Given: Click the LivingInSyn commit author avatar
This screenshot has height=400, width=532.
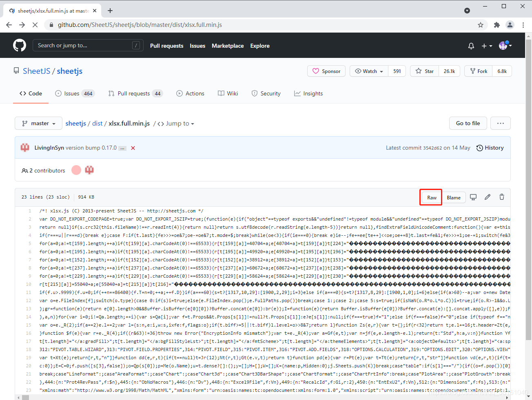Looking at the screenshot, I should tap(25, 148).
